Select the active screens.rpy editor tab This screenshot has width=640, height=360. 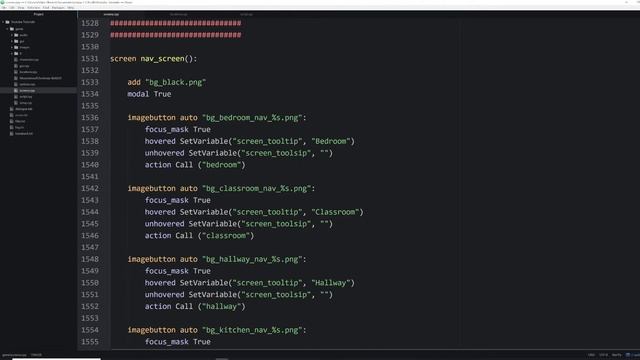(111, 14)
